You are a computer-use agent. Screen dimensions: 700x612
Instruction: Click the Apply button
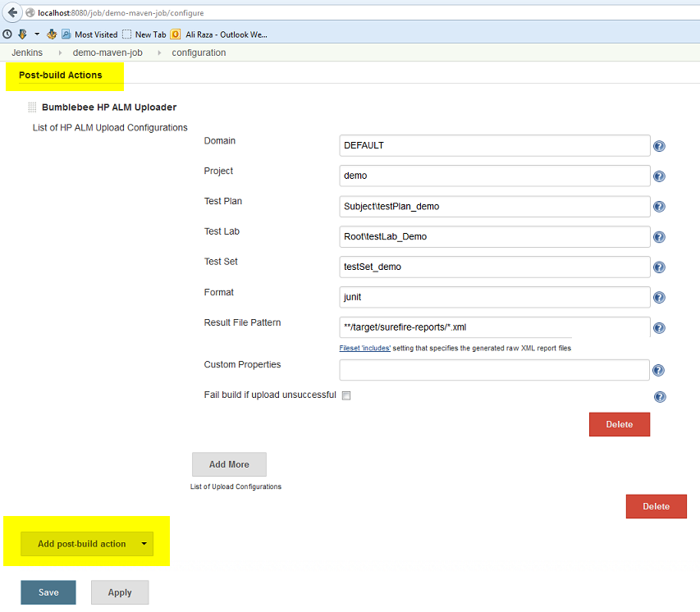(119, 591)
